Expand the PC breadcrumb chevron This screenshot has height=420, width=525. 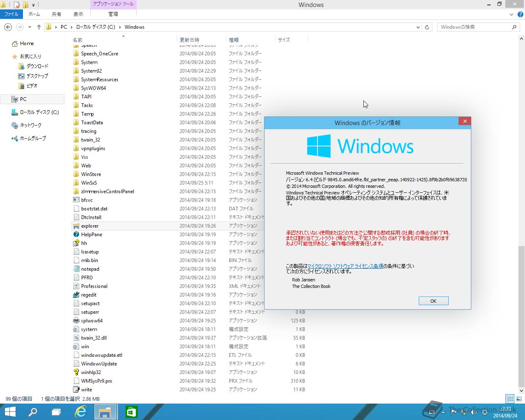pyautogui.click(x=71, y=27)
